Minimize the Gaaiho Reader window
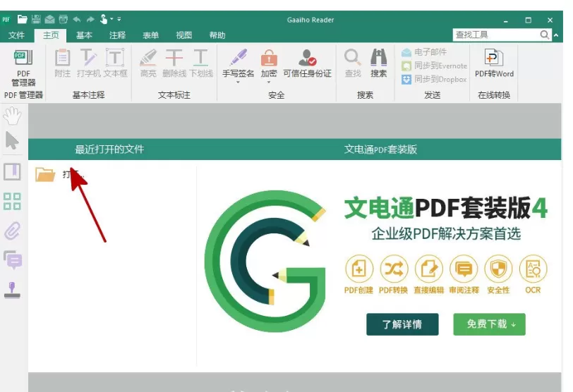 [506, 21]
